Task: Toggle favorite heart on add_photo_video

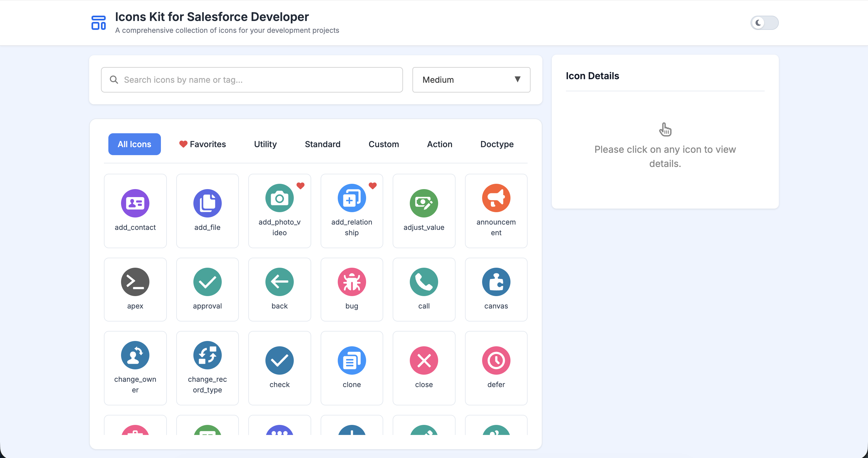Action: pyautogui.click(x=300, y=186)
